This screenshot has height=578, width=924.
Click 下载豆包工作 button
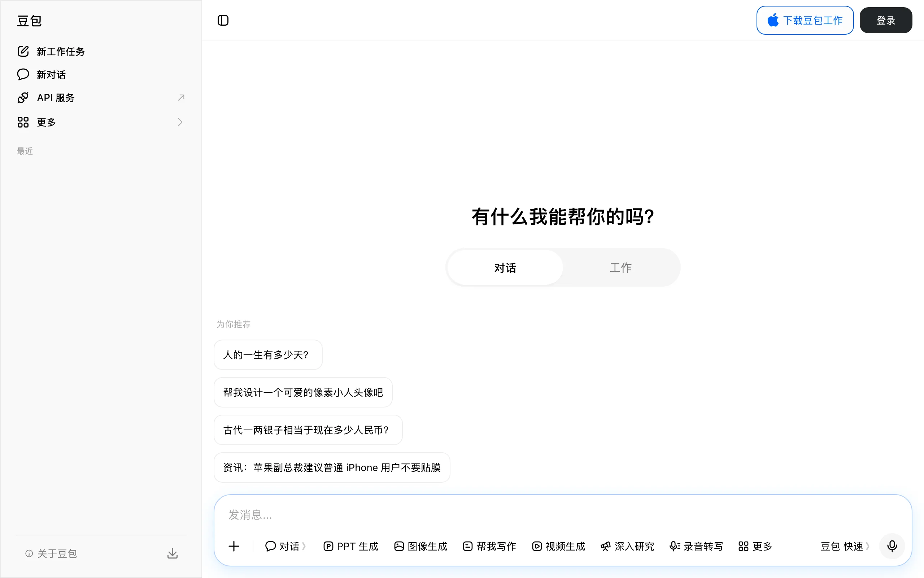[x=805, y=20]
